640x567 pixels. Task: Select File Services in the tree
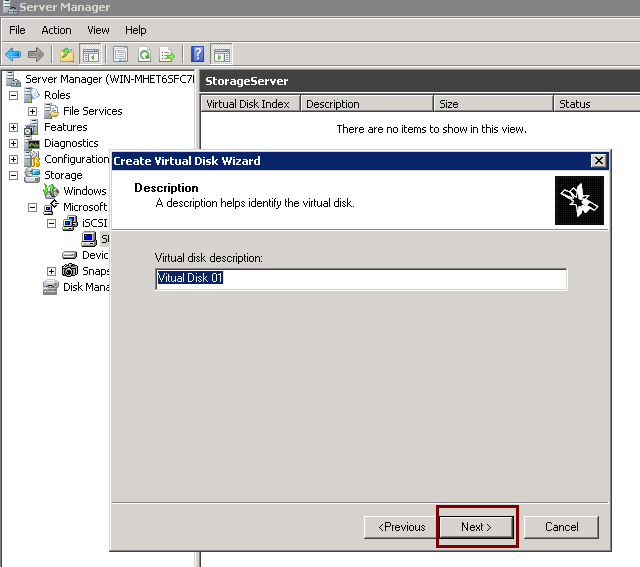pyautogui.click(x=92, y=111)
